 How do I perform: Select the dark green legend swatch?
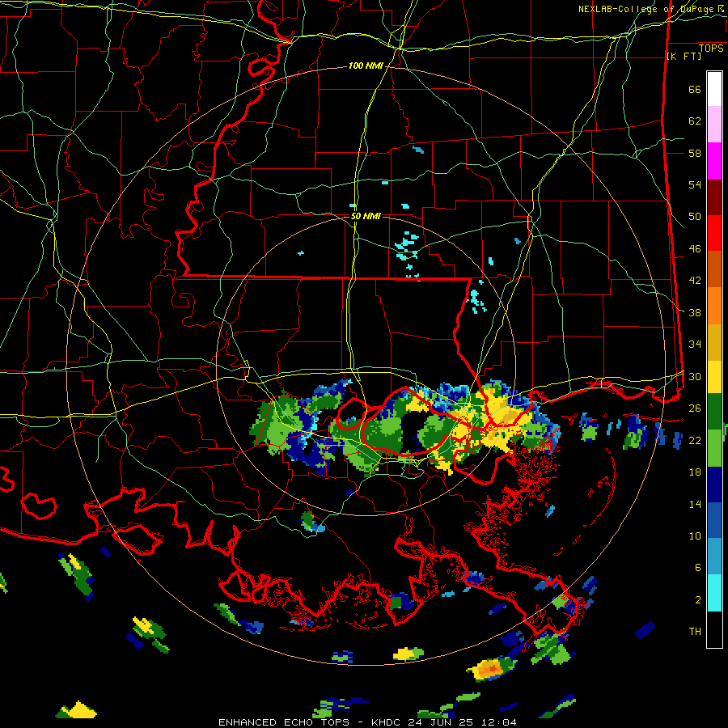714,412
